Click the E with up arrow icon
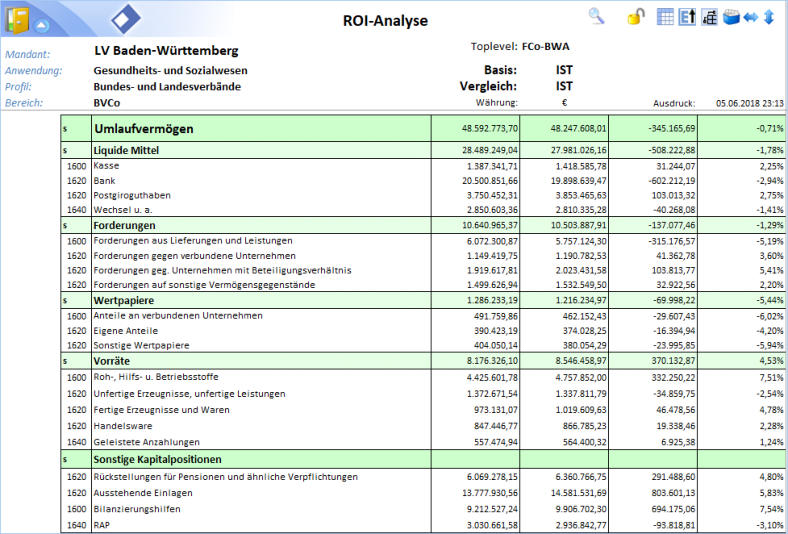Image resolution: width=788 pixels, height=534 pixels. [x=687, y=16]
